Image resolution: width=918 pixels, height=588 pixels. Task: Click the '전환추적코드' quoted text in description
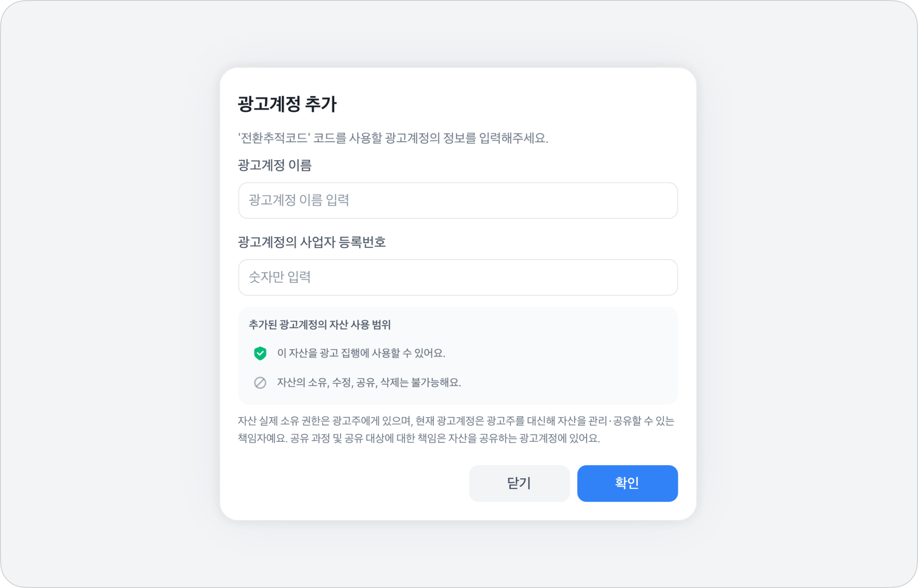(x=274, y=138)
